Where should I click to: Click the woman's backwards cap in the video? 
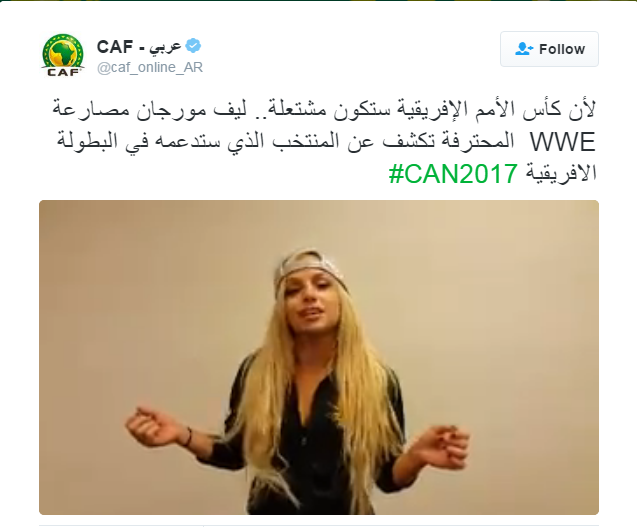pos(310,266)
